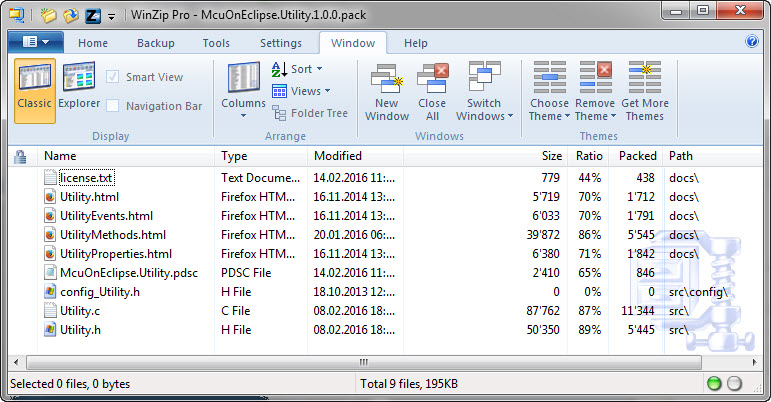Click the lock icon column header
This screenshot has height=402, width=771.
click(x=19, y=156)
